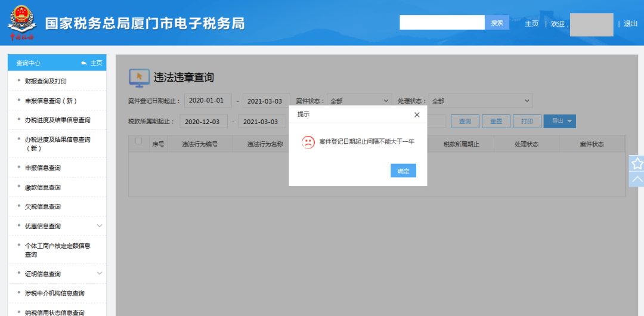This screenshot has width=644, height=316.
Task: Click tax period end date 2021-03-03
Action: [x=262, y=122]
